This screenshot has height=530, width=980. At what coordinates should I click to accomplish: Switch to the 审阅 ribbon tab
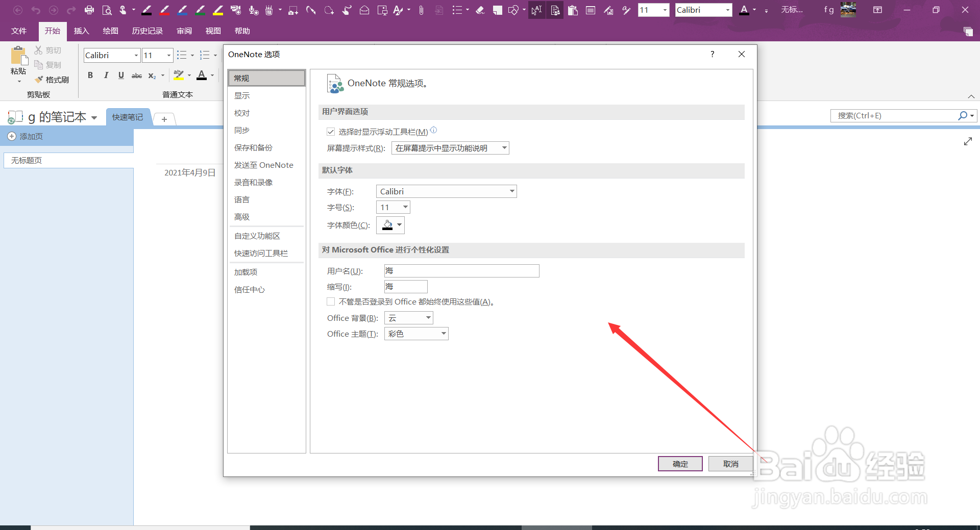click(184, 31)
